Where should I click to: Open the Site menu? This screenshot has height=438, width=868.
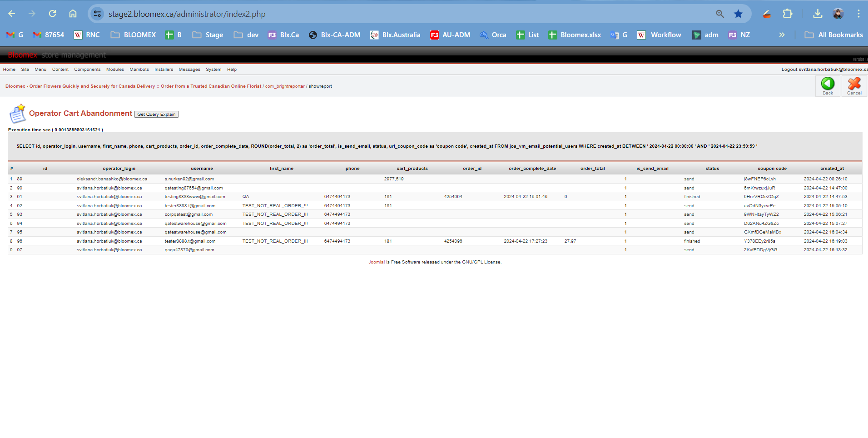(x=25, y=70)
